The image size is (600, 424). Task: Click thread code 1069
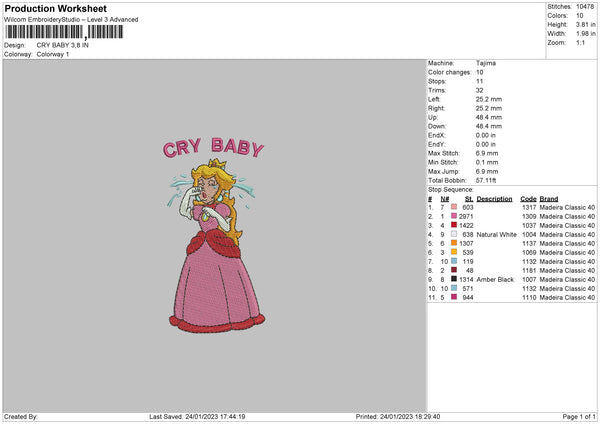529,252
